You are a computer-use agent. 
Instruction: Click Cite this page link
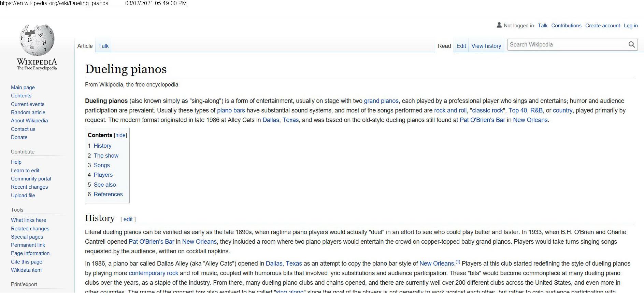point(27,262)
